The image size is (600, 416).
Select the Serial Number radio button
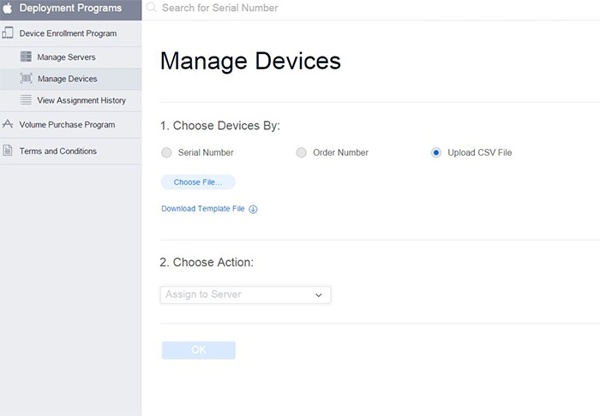(x=166, y=152)
